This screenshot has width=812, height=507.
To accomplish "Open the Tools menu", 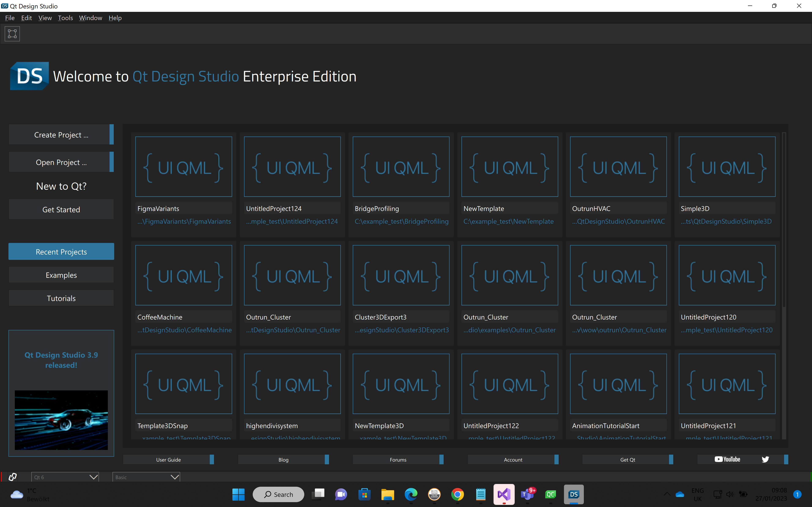I will pyautogui.click(x=65, y=18).
